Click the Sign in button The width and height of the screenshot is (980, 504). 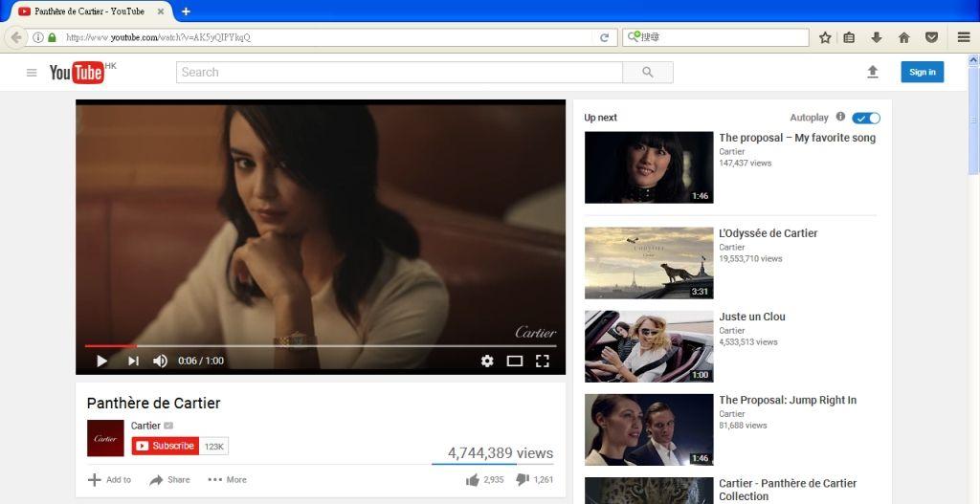tap(923, 72)
